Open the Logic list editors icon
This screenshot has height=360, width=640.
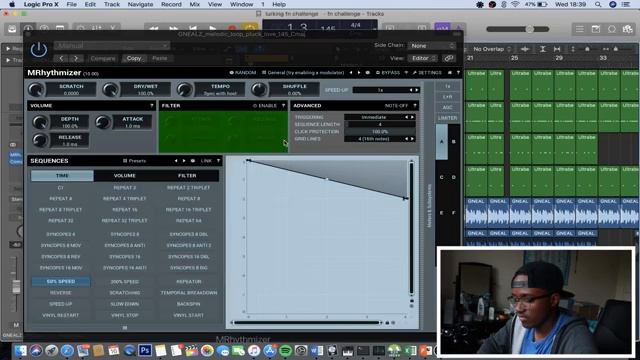click(x=580, y=29)
